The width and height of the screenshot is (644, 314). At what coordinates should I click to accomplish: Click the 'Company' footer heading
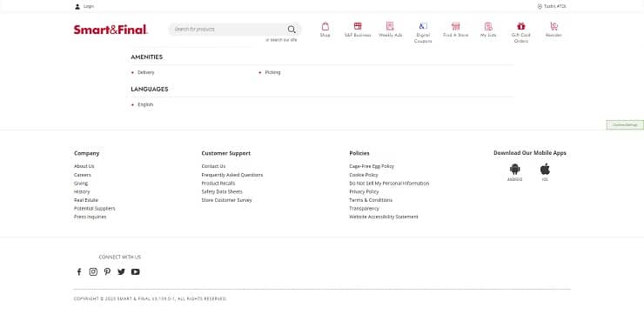(87, 153)
